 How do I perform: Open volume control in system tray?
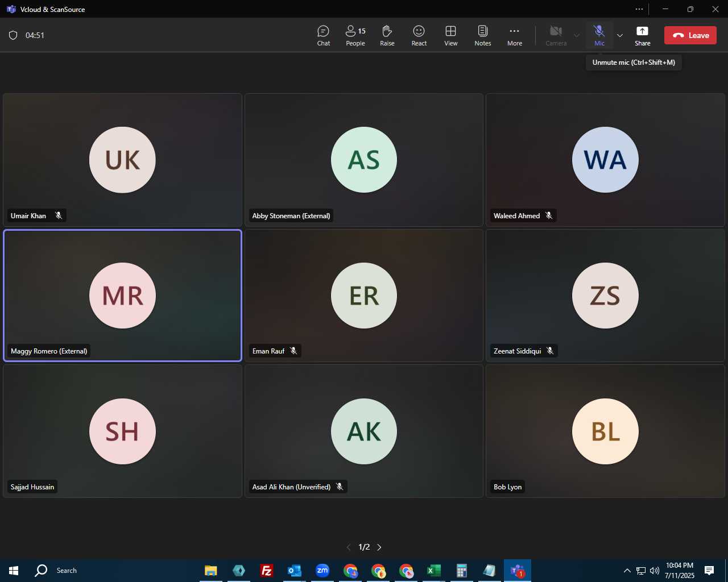[x=655, y=571]
